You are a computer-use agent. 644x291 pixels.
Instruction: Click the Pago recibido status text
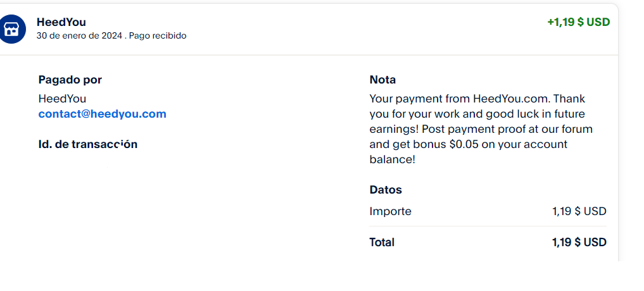coord(158,35)
